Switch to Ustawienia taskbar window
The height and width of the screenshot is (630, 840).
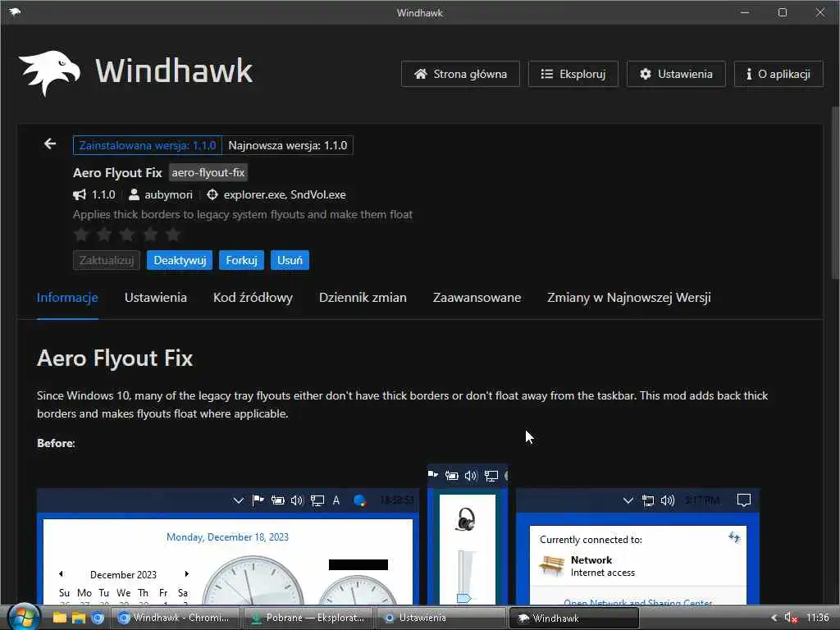coord(441,618)
